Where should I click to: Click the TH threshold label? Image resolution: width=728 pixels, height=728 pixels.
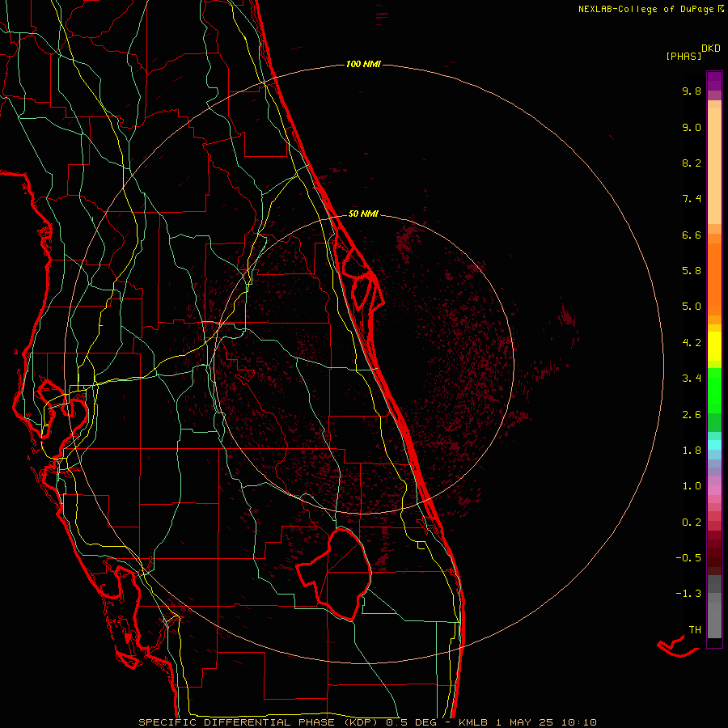click(x=695, y=630)
